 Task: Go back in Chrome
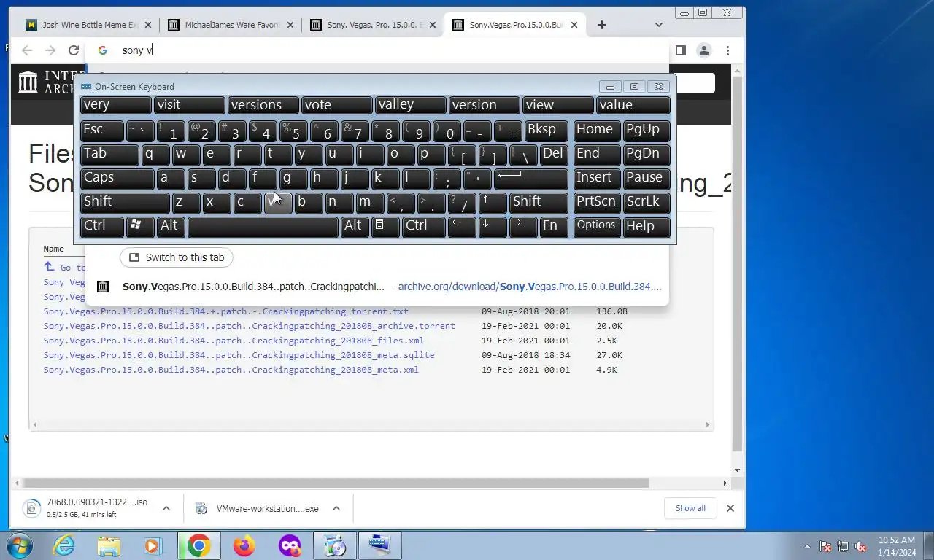point(27,50)
